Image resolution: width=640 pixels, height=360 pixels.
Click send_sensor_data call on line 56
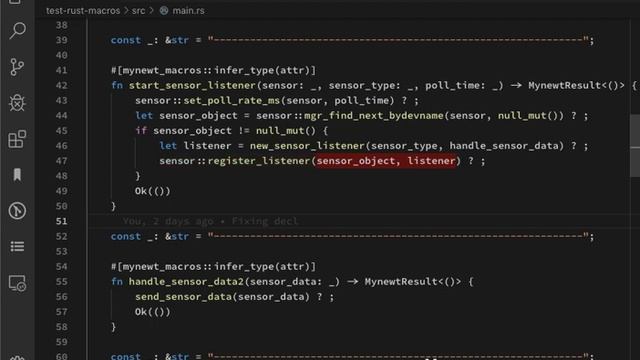183,297
